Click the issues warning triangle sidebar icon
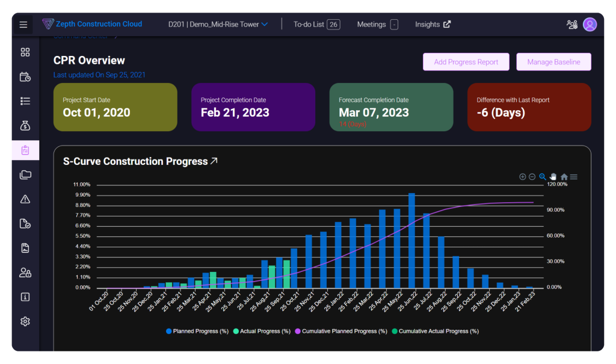This screenshot has height=364, width=616. click(x=25, y=199)
